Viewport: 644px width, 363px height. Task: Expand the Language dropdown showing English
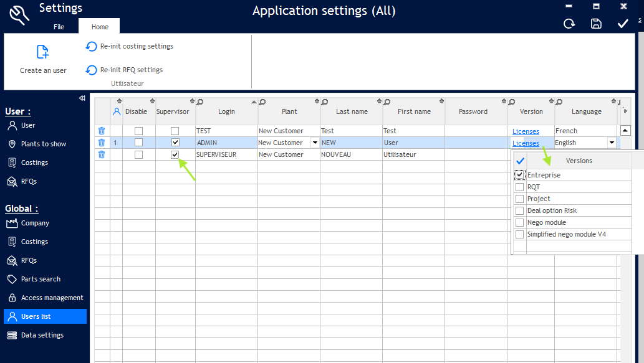coord(612,143)
